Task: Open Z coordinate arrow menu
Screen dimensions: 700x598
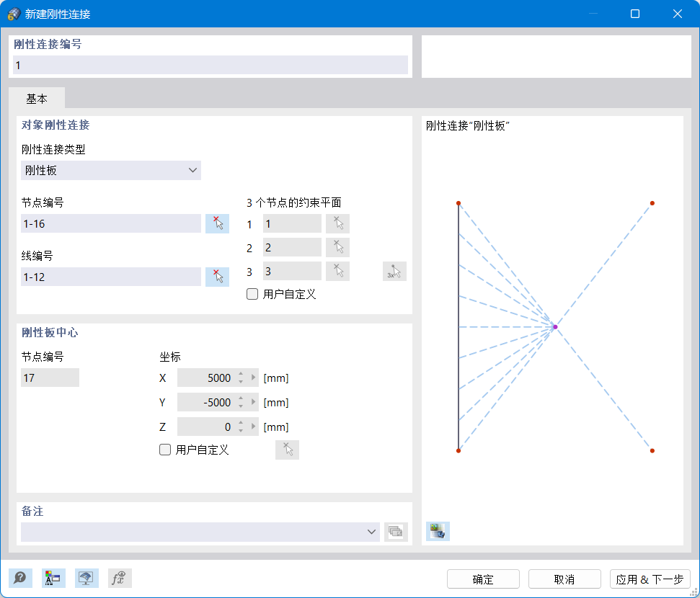Action: 254,427
